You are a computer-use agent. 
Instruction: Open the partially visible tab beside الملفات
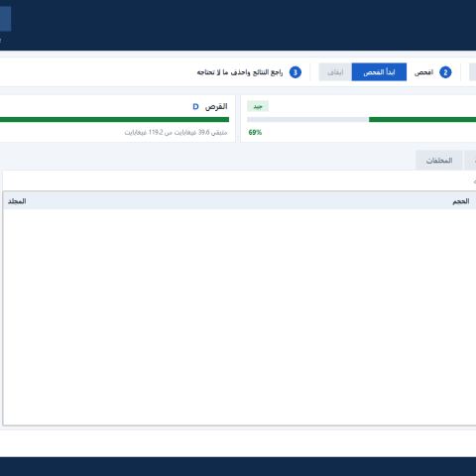(x=470, y=161)
